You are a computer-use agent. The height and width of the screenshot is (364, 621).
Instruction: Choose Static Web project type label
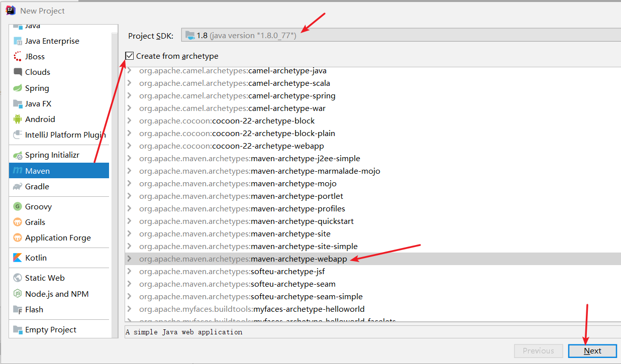pyautogui.click(x=45, y=278)
